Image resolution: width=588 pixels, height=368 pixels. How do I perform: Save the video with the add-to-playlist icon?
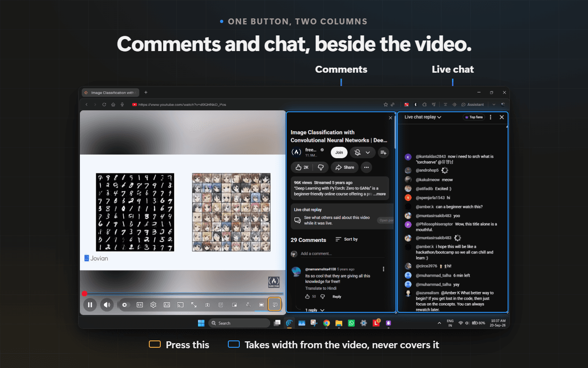click(384, 152)
